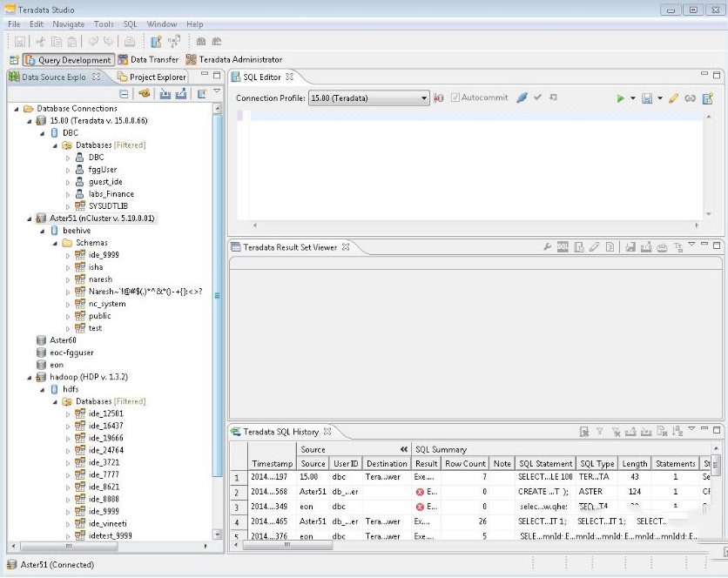Click the new SQL file icon in main toolbar
This screenshot has height=578, width=728.
tap(156, 42)
